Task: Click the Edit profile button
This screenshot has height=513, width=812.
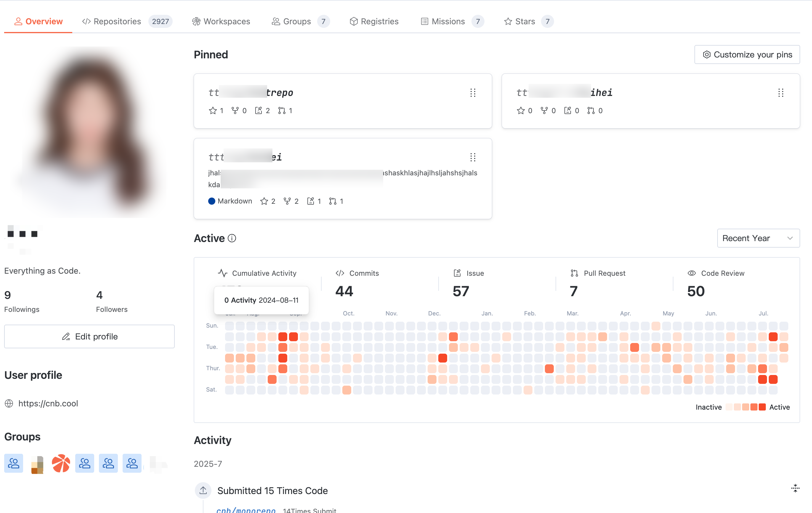Action: click(89, 336)
